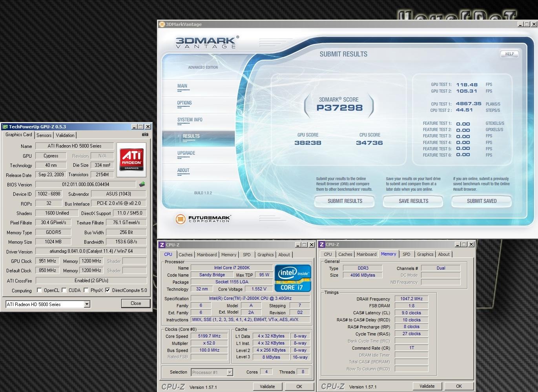This screenshot has width=538, height=392.
Task: Select the Graphics Card tab in GPU-Z
Action: 19,135
